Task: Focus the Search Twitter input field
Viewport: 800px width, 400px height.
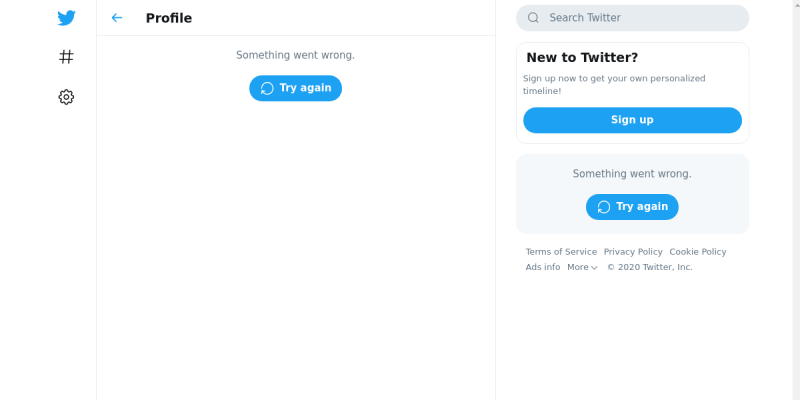Action: coord(632,18)
